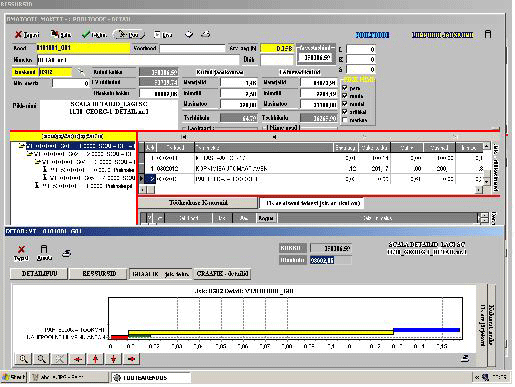Open the white tab beside Töökohad tab
Viewport: 515px width, 387px height.
(313, 203)
